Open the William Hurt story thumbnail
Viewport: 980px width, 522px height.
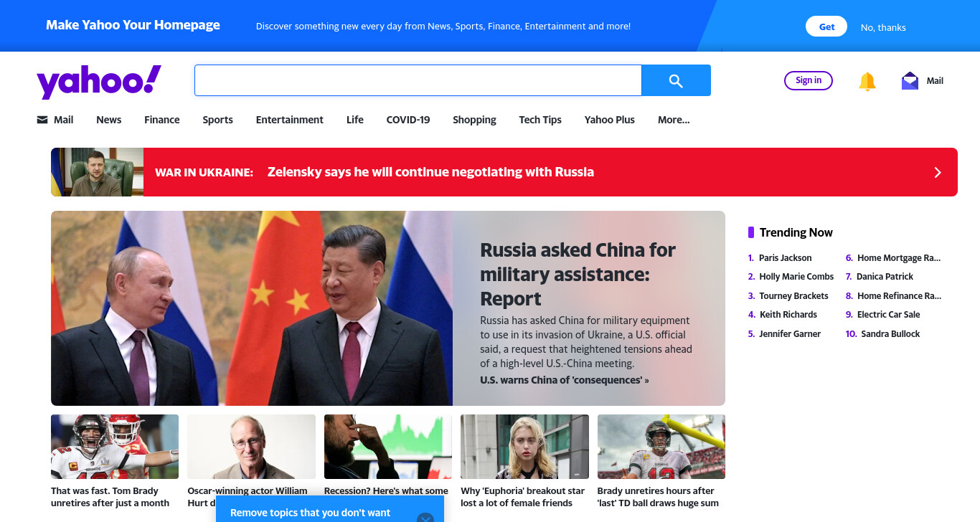coord(251,447)
